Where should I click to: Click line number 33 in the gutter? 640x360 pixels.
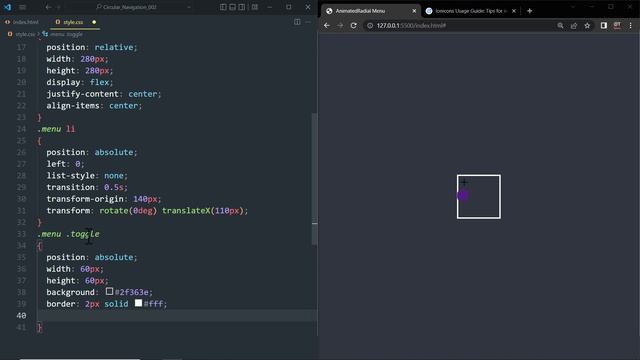(21, 234)
